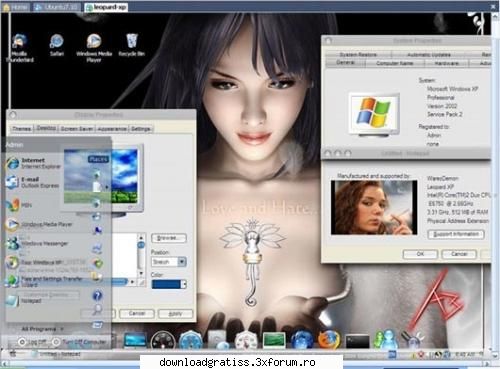
Task: Launch Firefox from the dock
Action: pos(329,340)
